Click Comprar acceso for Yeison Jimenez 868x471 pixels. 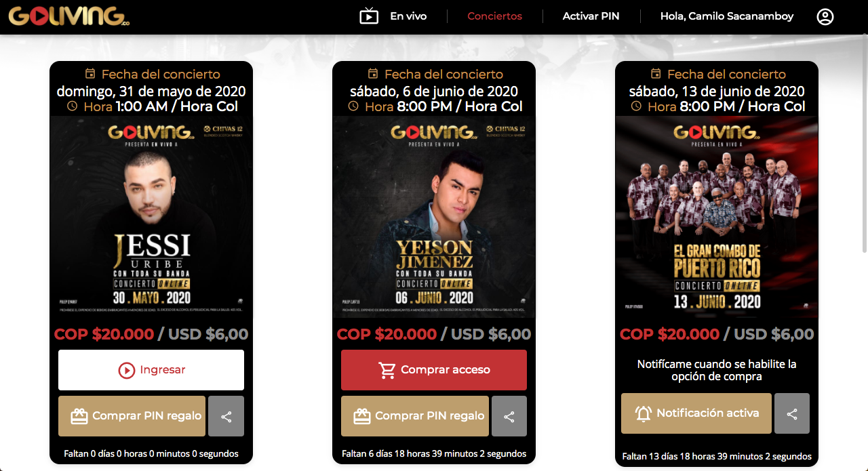[x=434, y=370]
